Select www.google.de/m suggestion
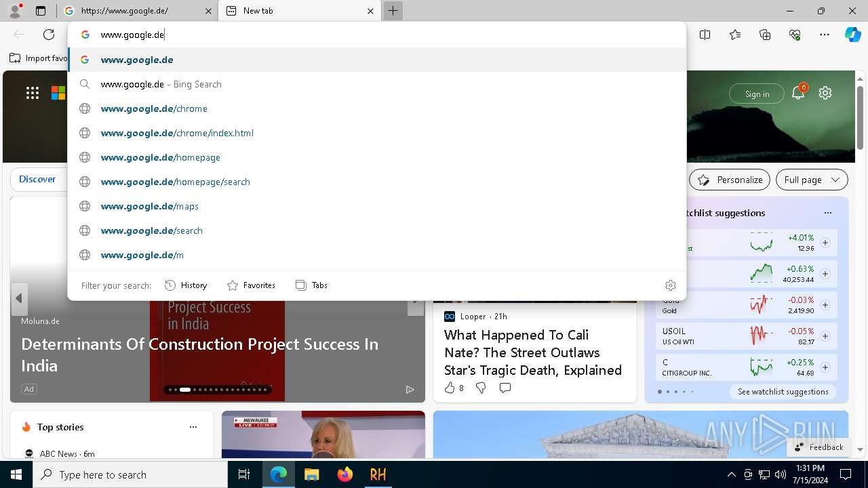The image size is (868, 488). click(x=377, y=255)
